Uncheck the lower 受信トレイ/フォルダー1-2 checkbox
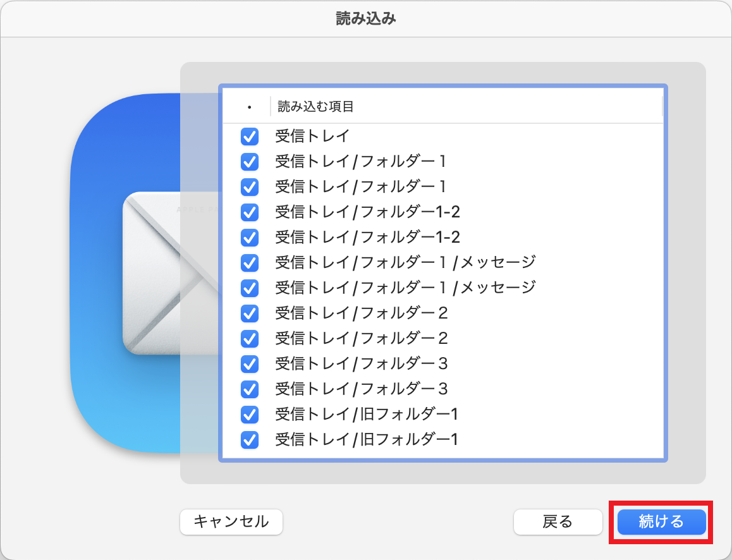This screenshot has width=732, height=560. [x=250, y=238]
